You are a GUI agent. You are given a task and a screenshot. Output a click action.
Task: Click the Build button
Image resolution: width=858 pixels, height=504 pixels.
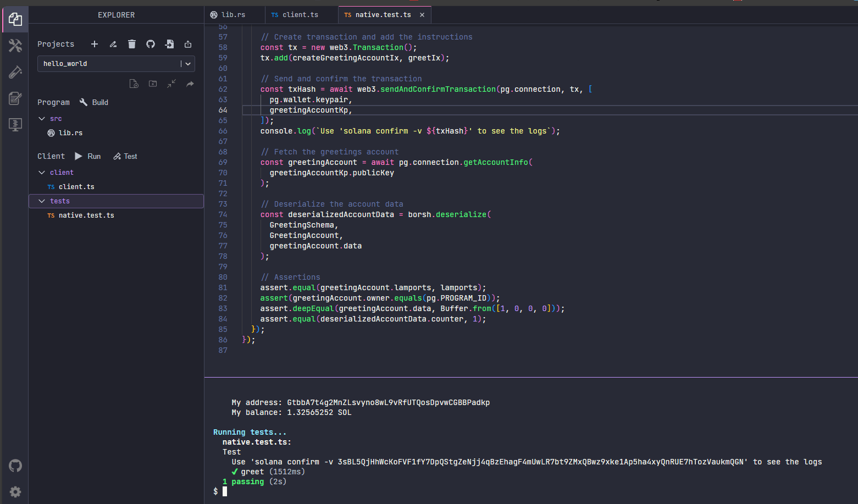(94, 102)
